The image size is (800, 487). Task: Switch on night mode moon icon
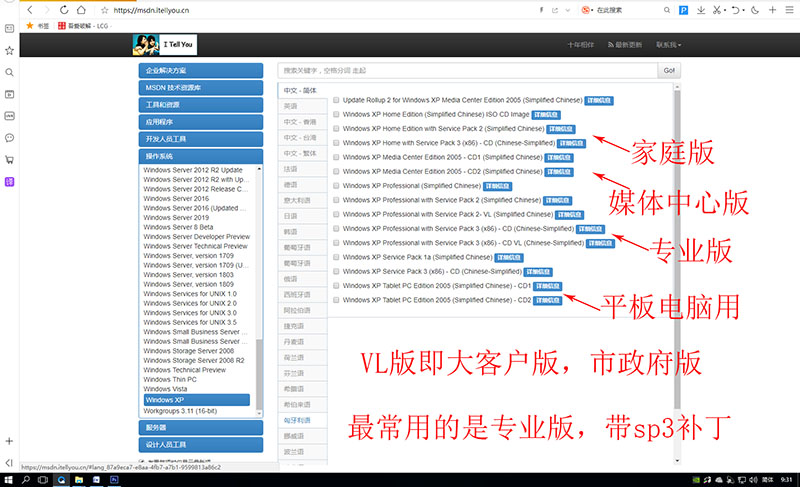[755, 10]
